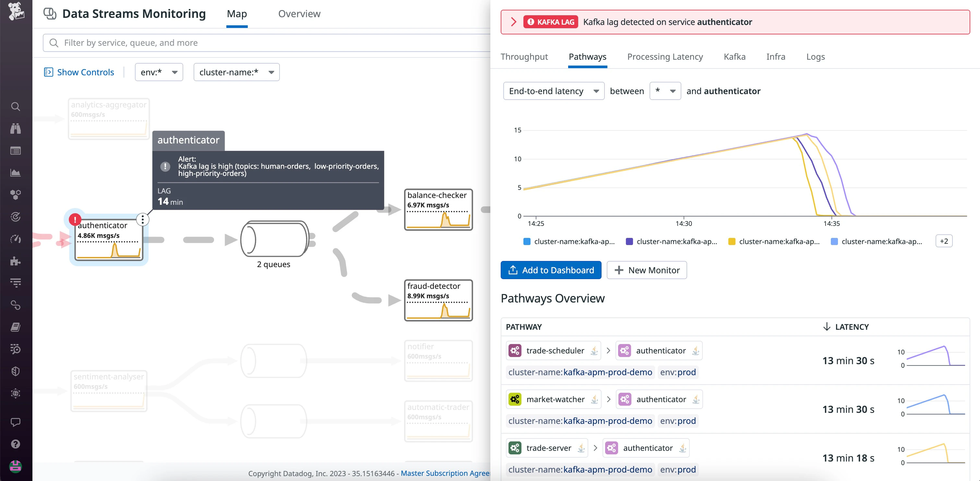Toggle the light-blue cluster-name legend entry
This screenshot has height=481, width=980.
click(x=876, y=241)
